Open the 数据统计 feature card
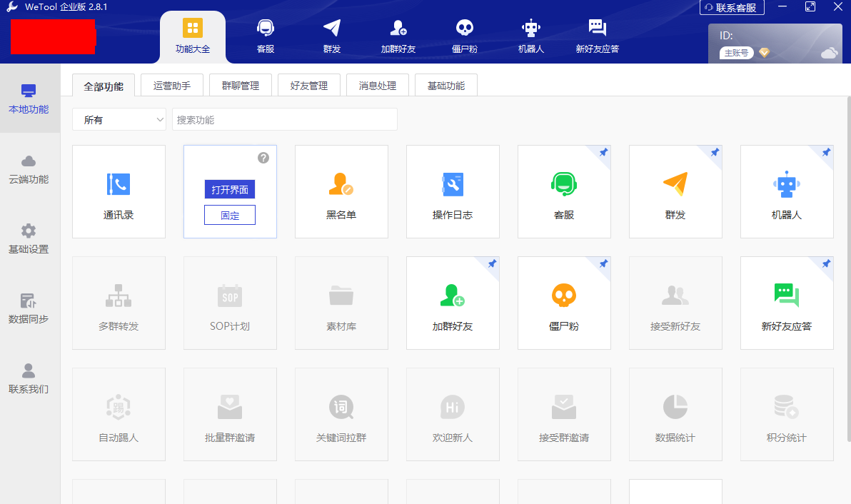This screenshot has width=851, height=504. pos(675,415)
